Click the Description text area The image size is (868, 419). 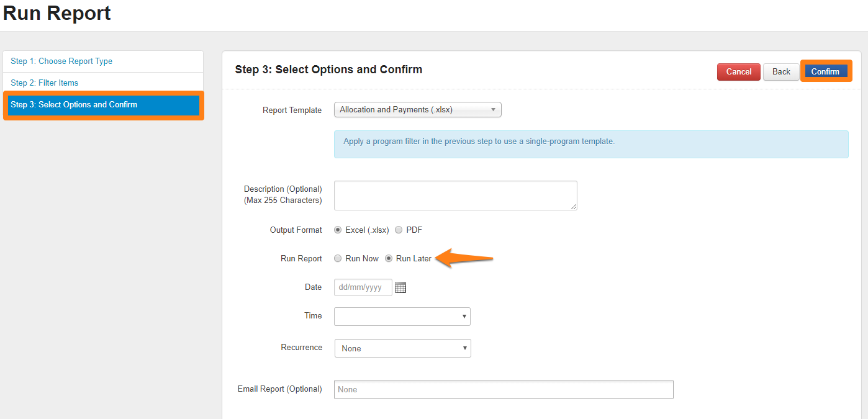tap(455, 196)
